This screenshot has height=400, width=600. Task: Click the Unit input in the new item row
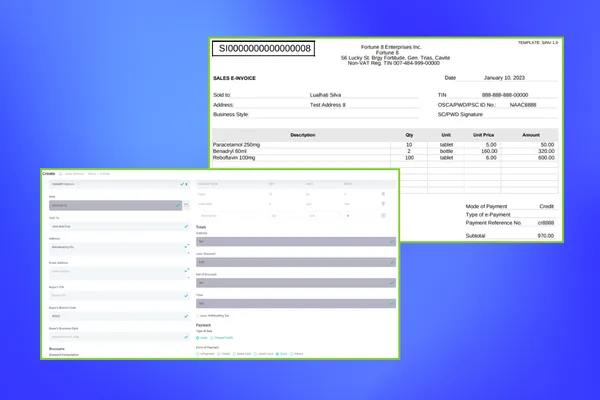(x=323, y=216)
